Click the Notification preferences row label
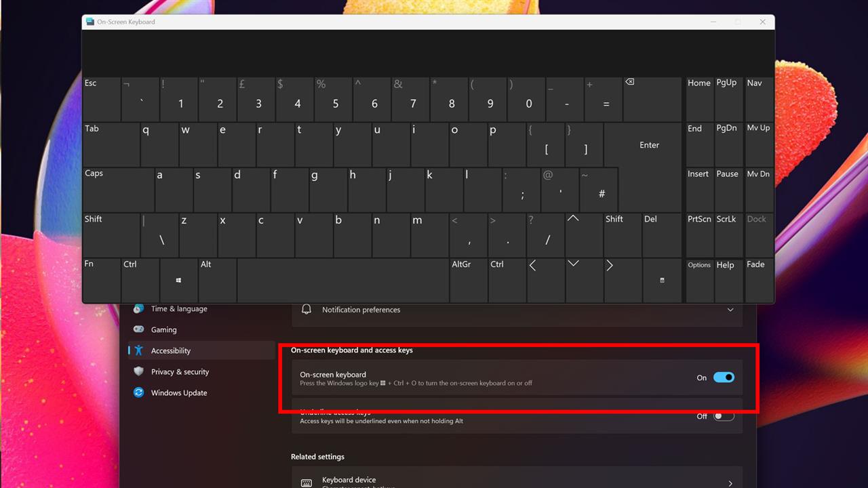The image size is (868, 488). 361,310
